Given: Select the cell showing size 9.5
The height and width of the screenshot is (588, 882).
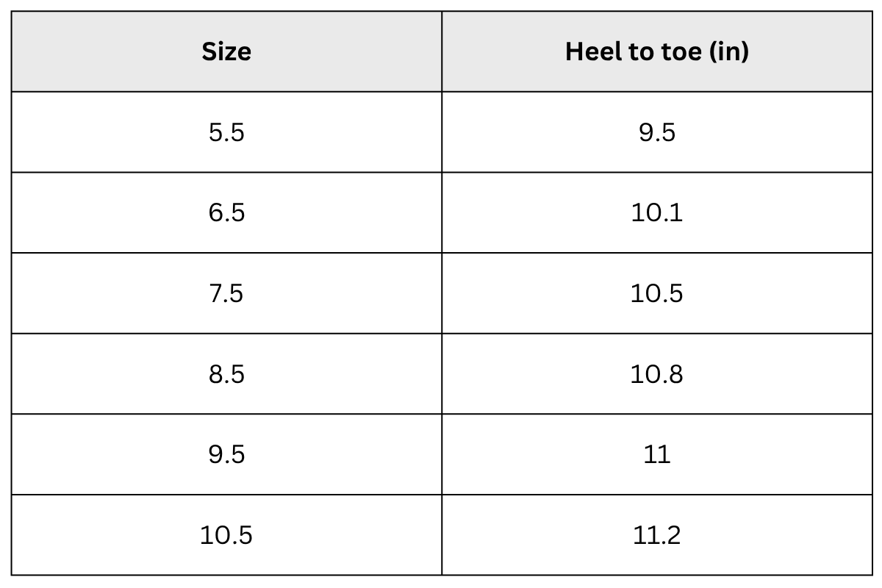Looking at the screenshot, I should coord(226,454).
